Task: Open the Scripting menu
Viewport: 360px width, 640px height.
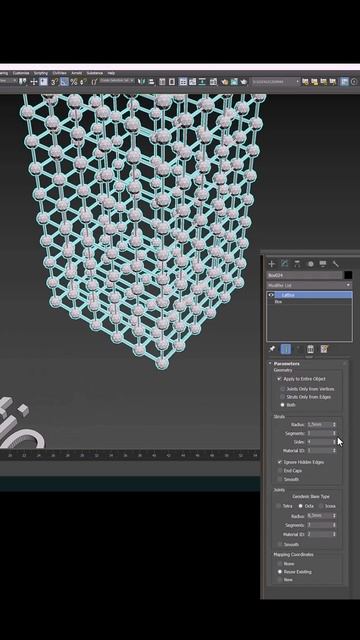Action: (x=41, y=73)
